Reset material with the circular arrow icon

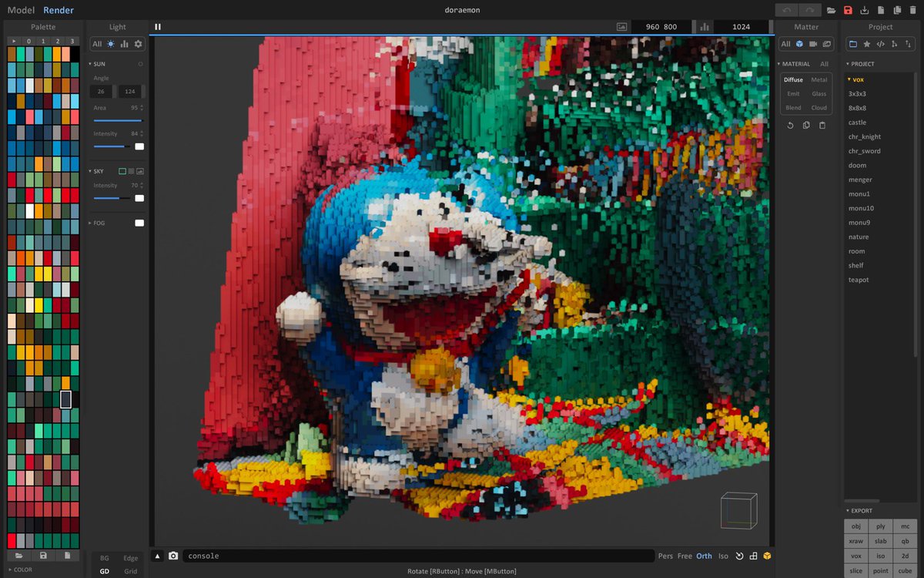point(790,125)
